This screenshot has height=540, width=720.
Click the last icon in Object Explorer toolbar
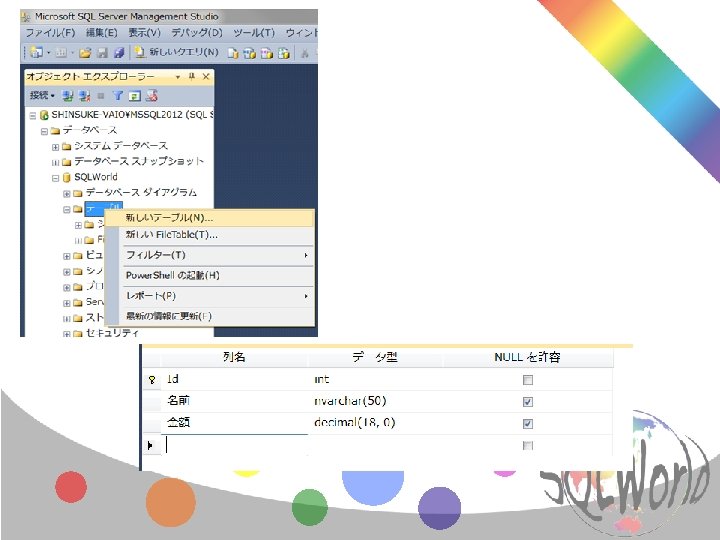coord(152,96)
